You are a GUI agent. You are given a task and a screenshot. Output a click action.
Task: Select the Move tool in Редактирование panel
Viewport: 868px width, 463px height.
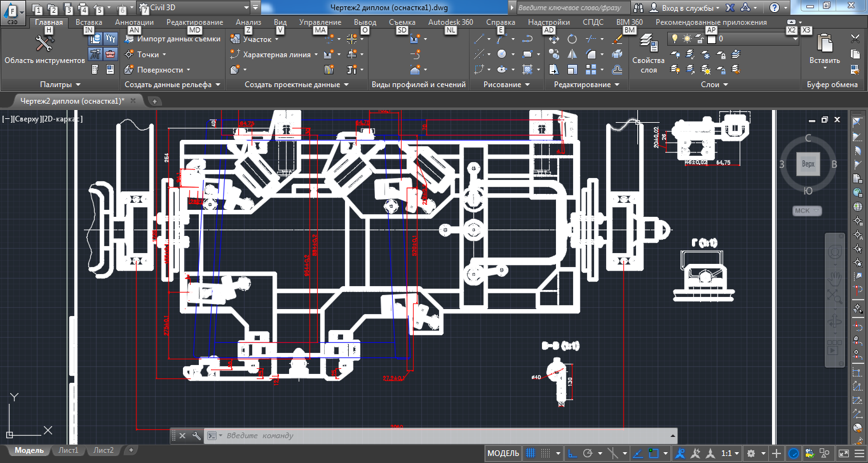pyautogui.click(x=553, y=39)
